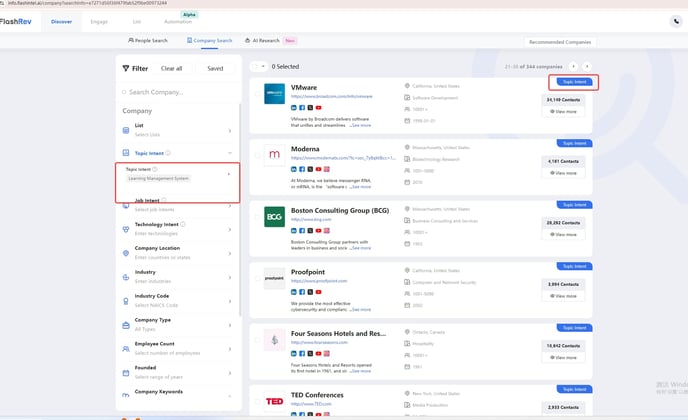Select the Four Seasons Hotels checkbox
The image size is (688, 420).
257,339
